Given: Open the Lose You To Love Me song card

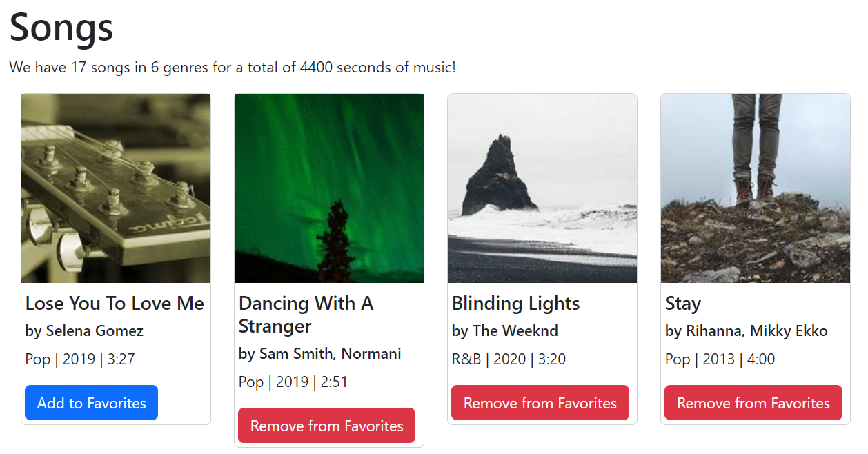Looking at the screenshot, I should [115, 259].
